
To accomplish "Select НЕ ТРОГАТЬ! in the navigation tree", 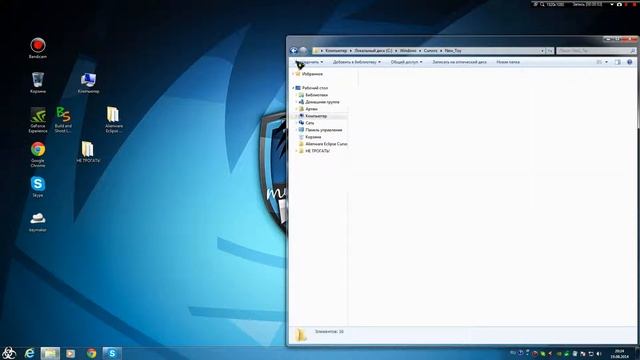I will 317,151.
